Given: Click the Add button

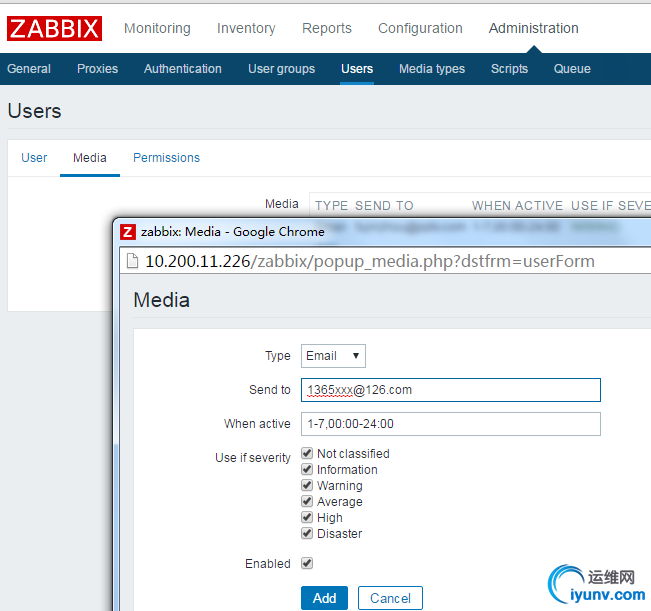Looking at the screenshot, I should coord(324,598).
